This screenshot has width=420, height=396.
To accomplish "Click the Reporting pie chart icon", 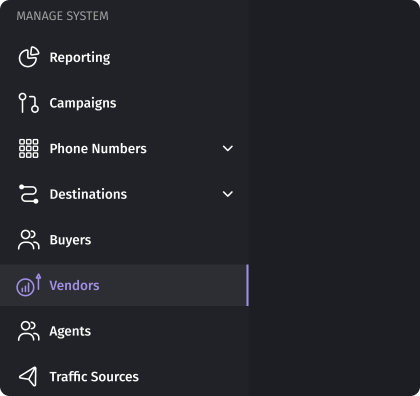I will pos(29,57).
